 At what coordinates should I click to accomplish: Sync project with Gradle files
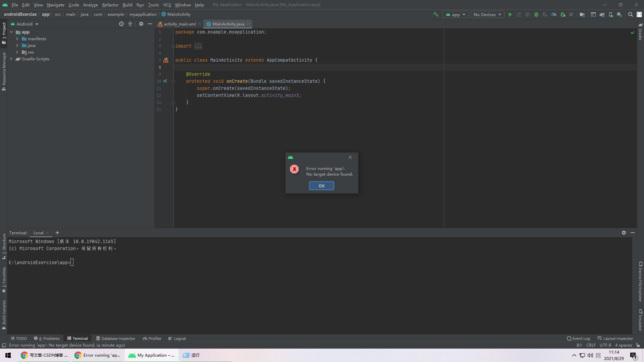(x=602, y=14)
